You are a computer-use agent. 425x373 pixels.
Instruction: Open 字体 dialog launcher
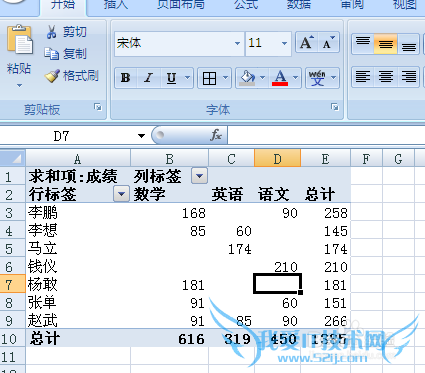pos(335,107)
